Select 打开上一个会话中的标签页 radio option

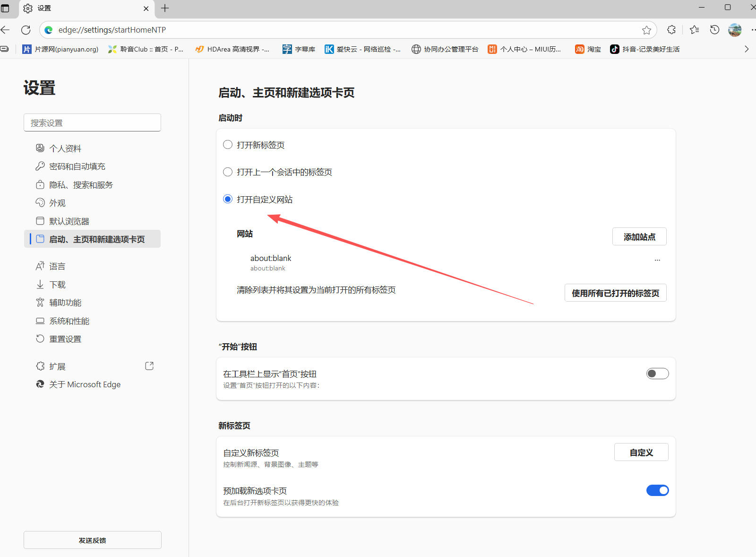point(228,172)
